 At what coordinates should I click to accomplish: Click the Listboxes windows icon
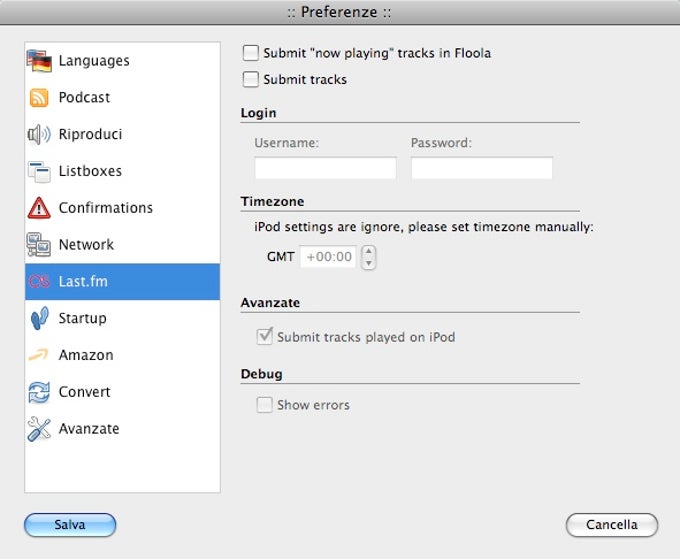(39, 171)
